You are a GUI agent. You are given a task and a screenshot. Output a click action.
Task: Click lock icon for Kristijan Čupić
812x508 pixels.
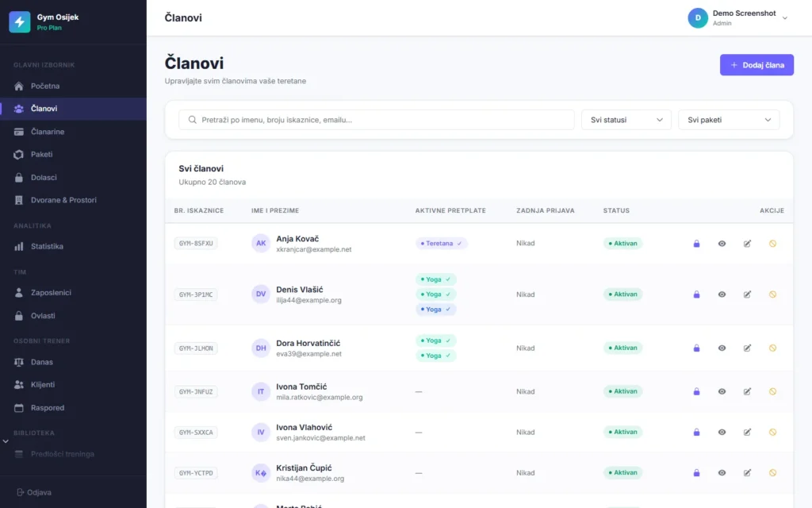click(x=696, y=473)
